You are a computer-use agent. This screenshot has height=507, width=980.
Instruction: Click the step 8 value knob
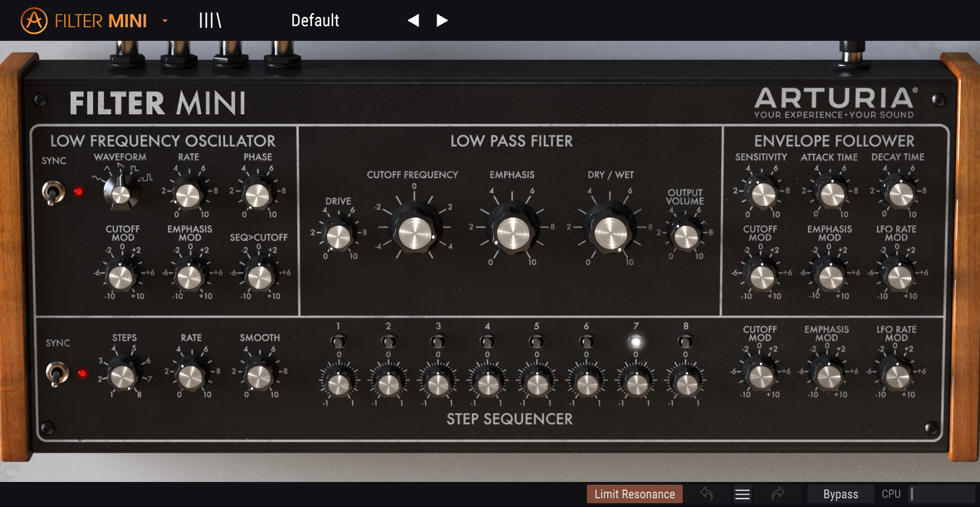686,383
